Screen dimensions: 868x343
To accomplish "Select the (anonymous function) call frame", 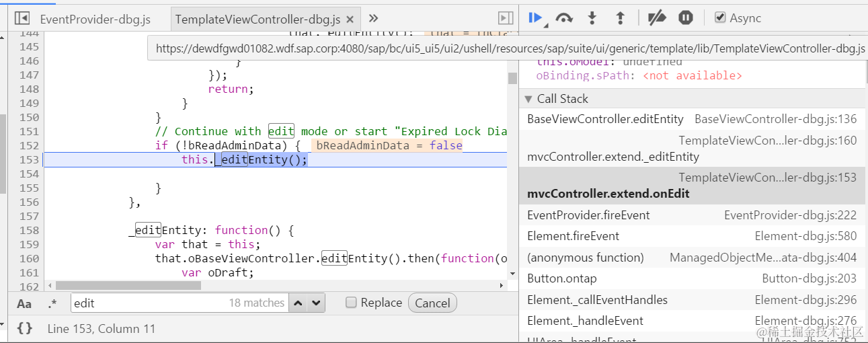I will (x=692, y=258).
